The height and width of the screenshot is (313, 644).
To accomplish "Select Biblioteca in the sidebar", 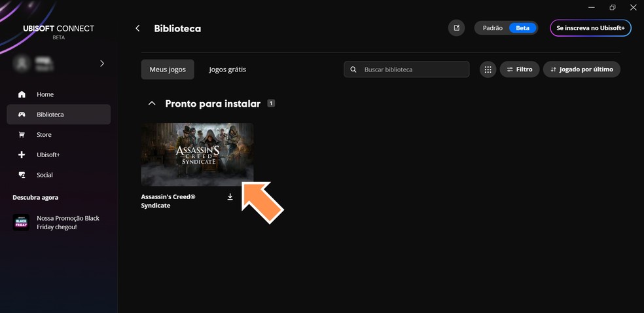I will point(59,115).
